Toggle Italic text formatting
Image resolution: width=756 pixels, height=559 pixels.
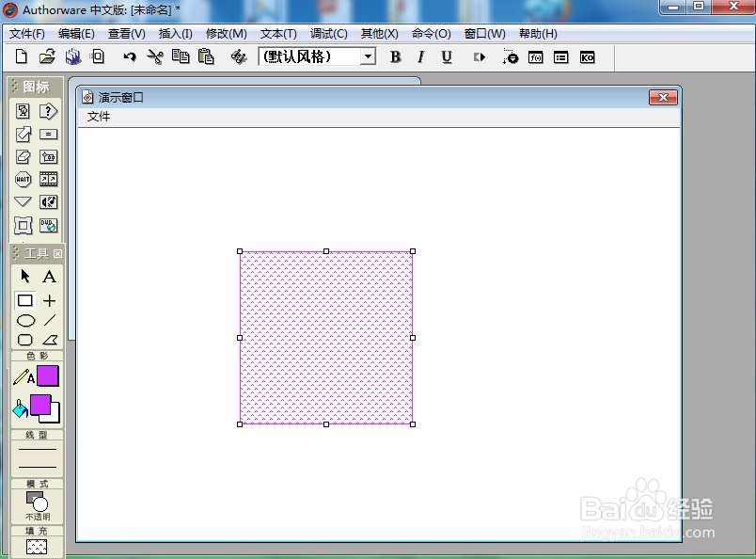coord(421,57)
